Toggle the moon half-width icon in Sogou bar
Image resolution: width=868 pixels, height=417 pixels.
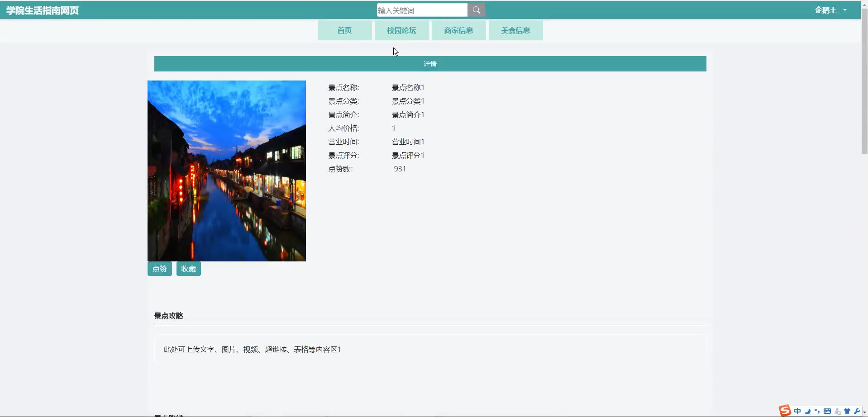click(807, 411)
